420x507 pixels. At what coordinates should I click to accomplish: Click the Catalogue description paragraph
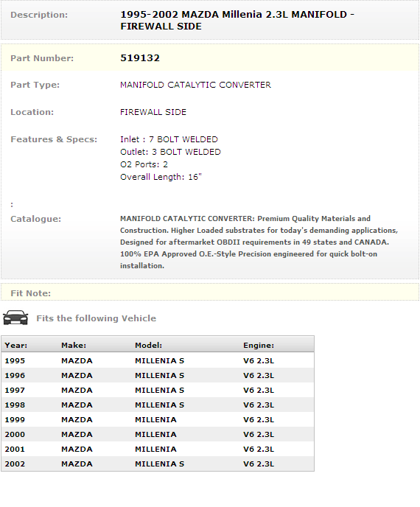pyautogui.click(x=259, y=242)
